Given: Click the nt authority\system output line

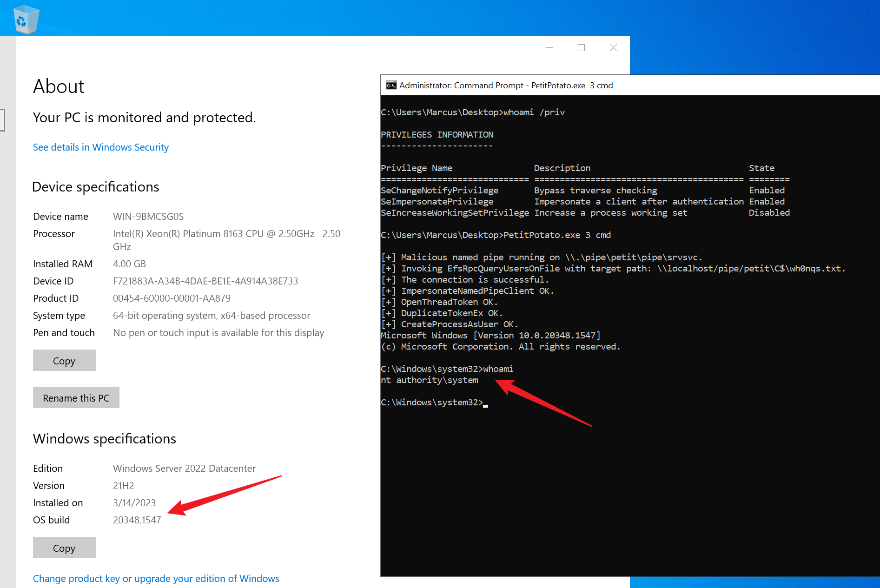Looking at the screenshot, I should click(x=430, y=380).
